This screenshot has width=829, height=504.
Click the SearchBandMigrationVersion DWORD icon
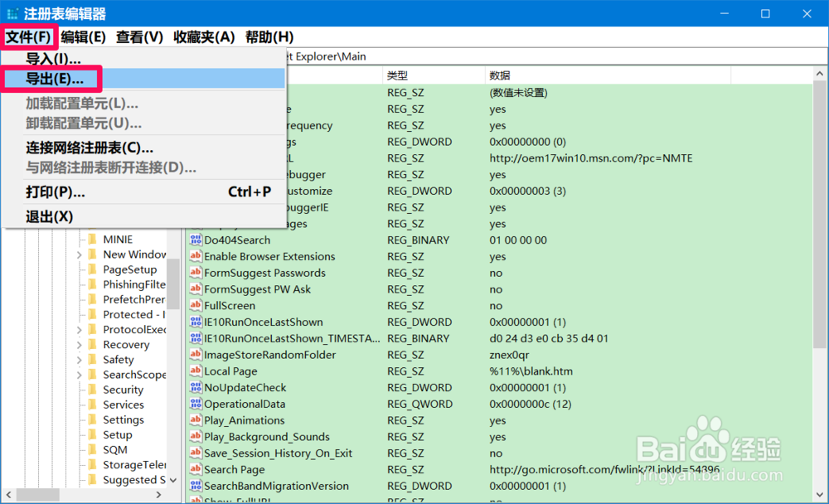[x=196, y=486]
